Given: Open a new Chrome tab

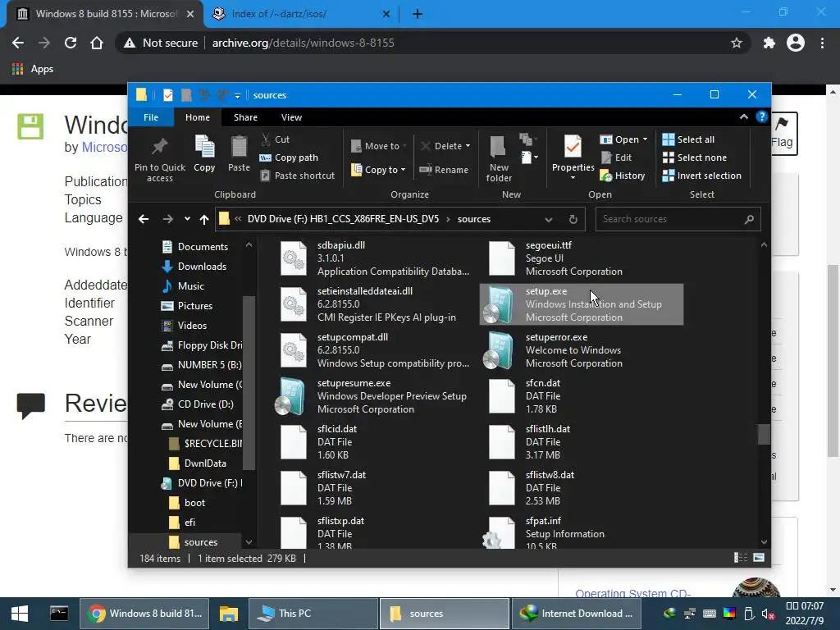Looking at the screenshot, I should tap(418, 14).
